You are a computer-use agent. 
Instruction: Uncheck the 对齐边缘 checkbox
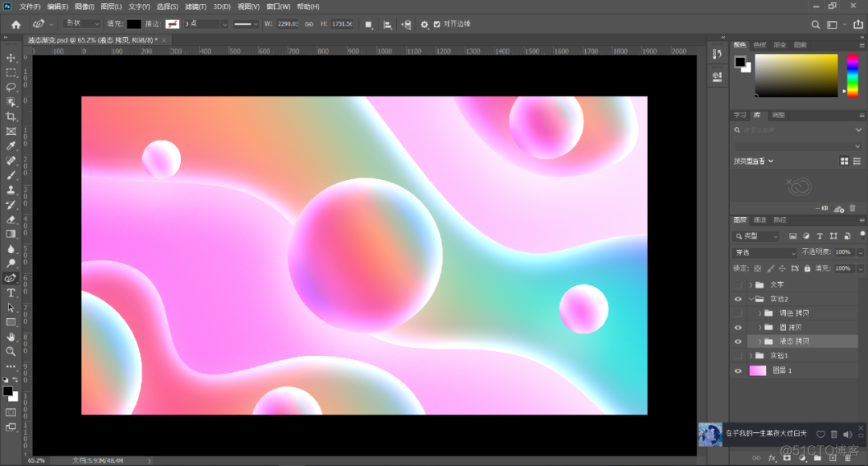[x=437, y=24]
